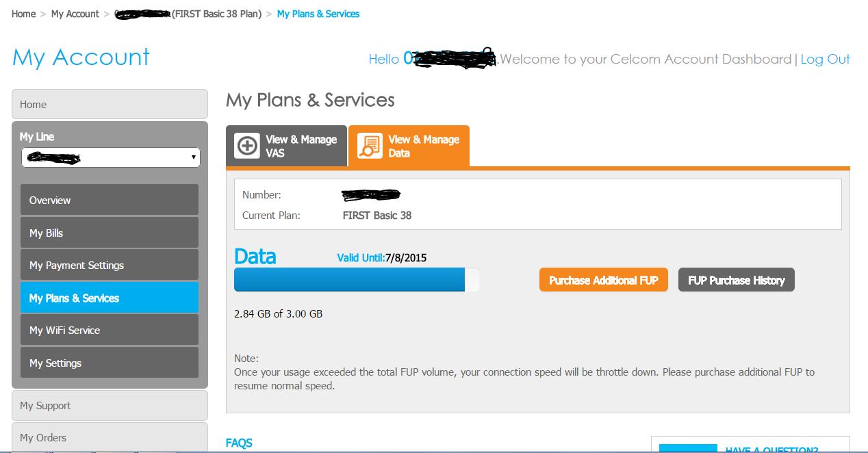
Task: Select My Plans & Services sidebar item
Action: pos(110,298)
